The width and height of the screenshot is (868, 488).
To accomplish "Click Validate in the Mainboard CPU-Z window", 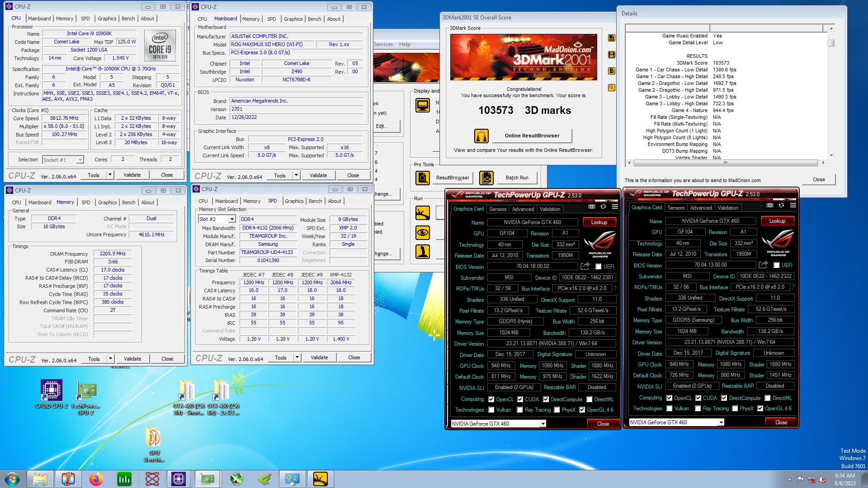I will click(x=318, y=175).
